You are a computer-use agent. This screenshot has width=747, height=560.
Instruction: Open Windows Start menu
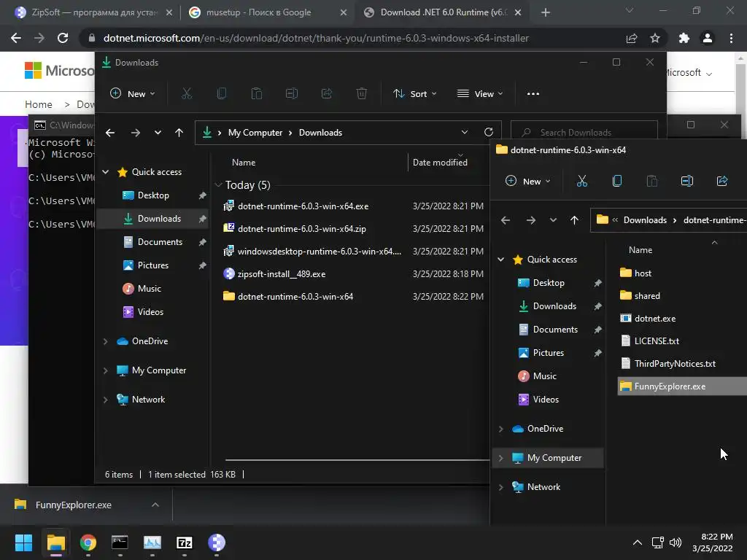[x=23, y=542]
